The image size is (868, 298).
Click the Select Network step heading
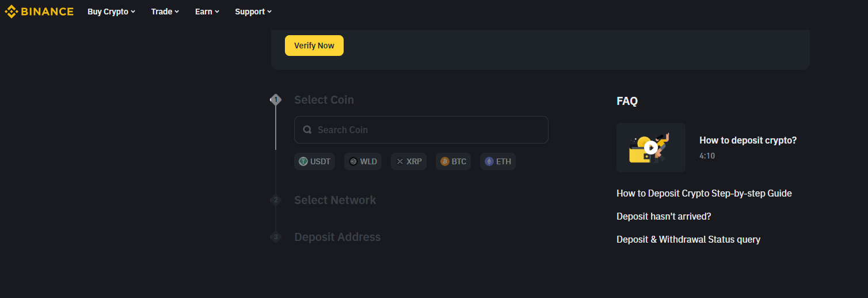point(335,200)
